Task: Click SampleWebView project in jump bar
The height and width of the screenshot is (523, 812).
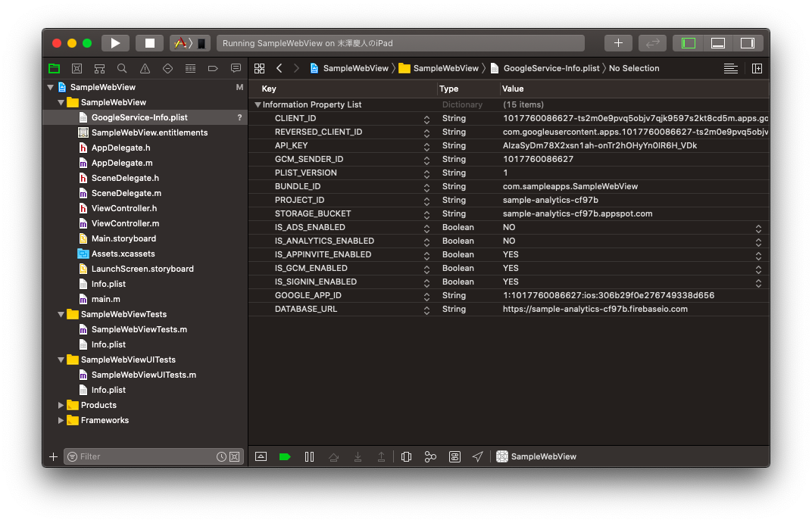Action: point(349,68)
